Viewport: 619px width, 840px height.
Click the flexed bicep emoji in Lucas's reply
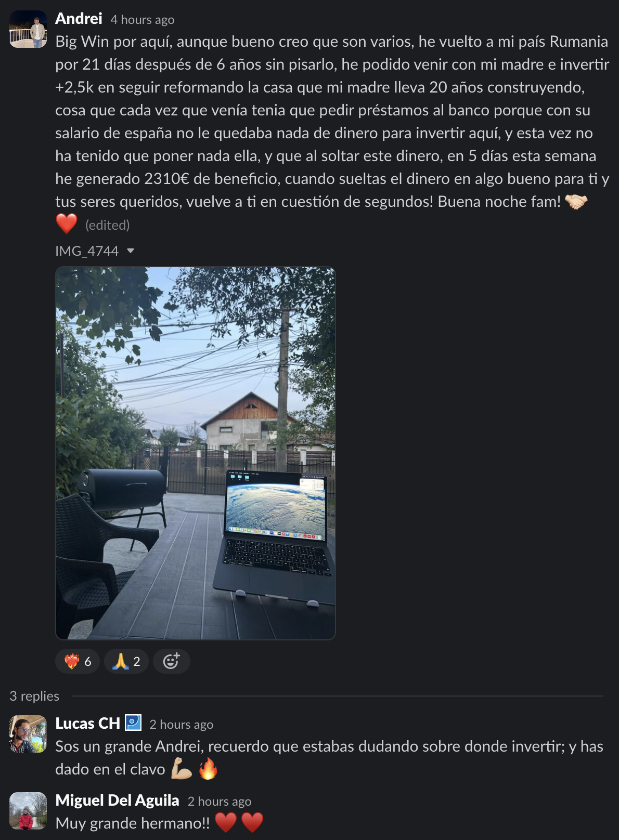click(x=182, y=768)
